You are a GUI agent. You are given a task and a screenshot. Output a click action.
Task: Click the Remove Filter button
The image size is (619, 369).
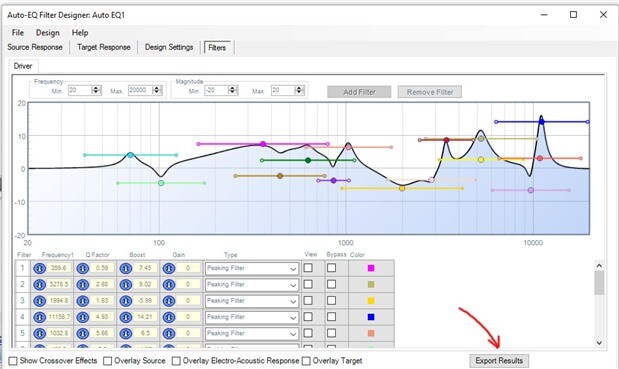pyautogui.click(x=430, y=92)
